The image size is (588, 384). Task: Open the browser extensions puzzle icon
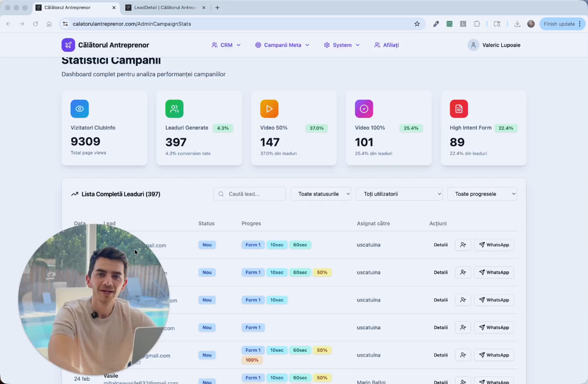click(477, 24)
